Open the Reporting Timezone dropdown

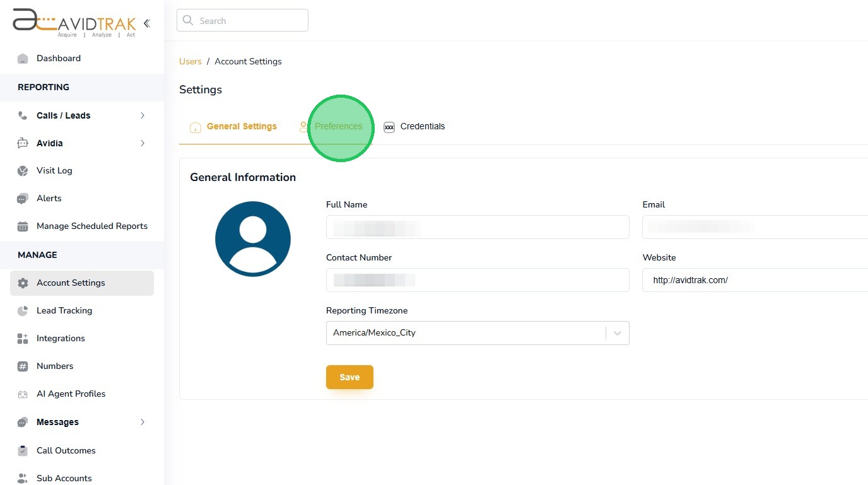[617, 333]
